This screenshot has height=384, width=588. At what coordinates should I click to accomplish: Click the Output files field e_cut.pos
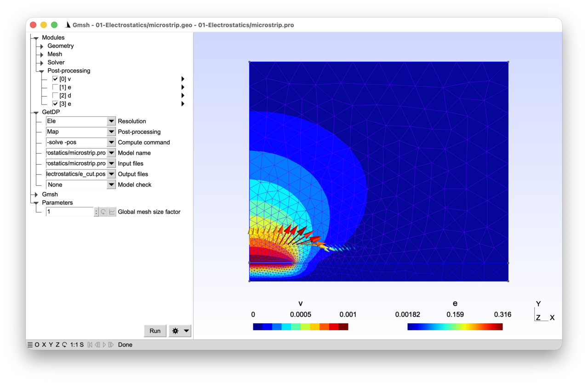click(x=76, y=174)
